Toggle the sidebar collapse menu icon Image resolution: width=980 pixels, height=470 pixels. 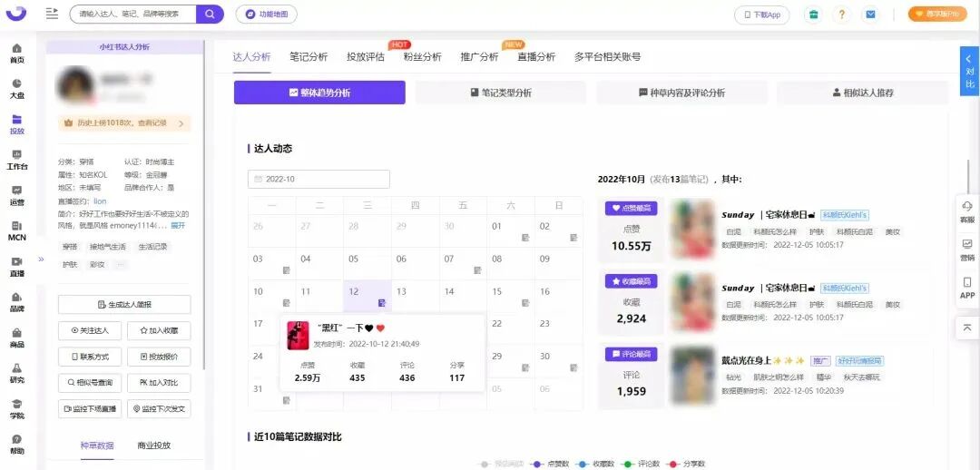click(x=52, y=14)
